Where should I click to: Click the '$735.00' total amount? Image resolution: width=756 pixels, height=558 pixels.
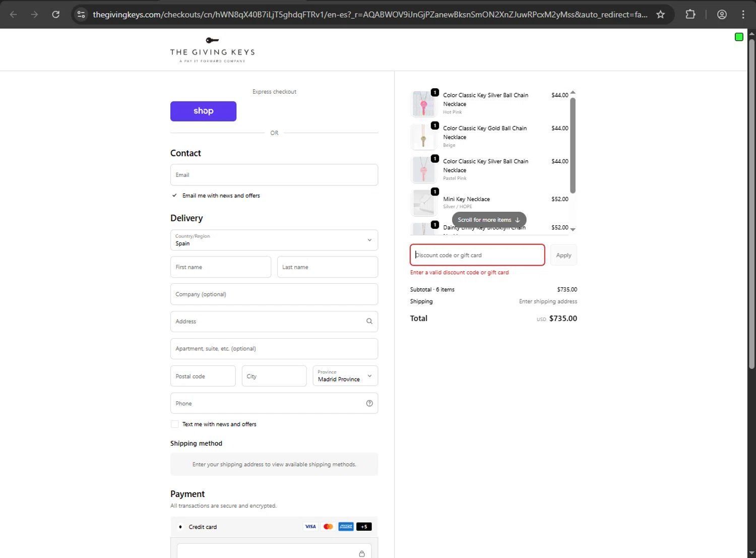click(563, 319)
